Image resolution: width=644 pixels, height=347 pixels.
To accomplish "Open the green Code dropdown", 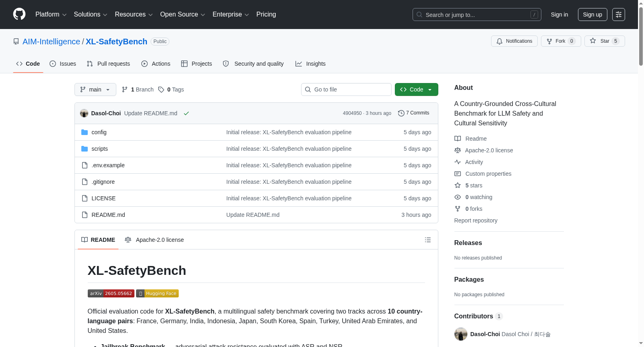I will click(417, 89).
